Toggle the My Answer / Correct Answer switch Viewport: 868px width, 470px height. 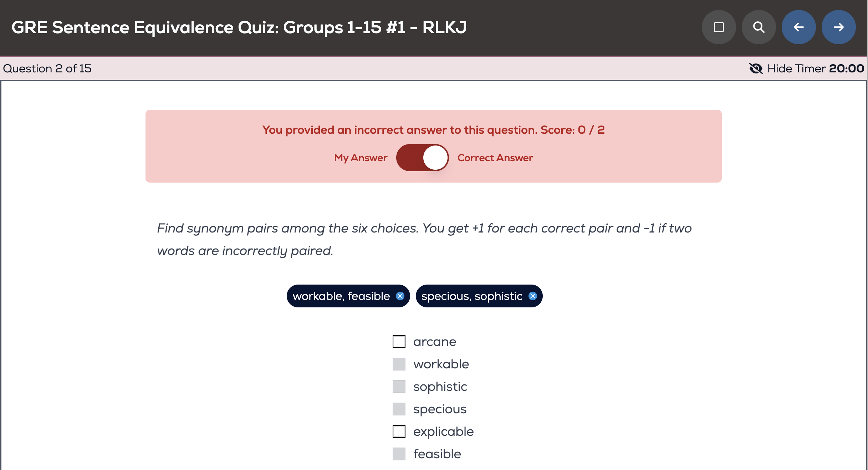click(x=422, y=158)
